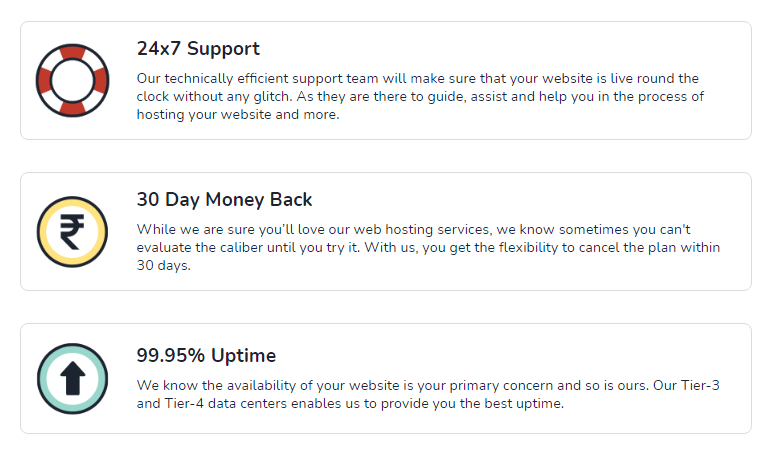Viewport: 776px width, 454px height.
Task: Click the money back description paragraph
Action: (428, 248)
